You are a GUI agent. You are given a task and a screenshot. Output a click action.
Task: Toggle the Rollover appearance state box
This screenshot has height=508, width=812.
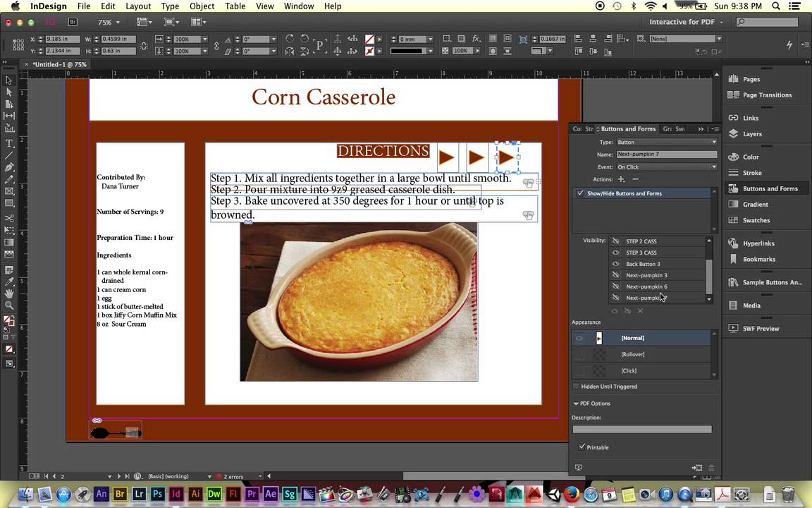(x=579, y=354)
